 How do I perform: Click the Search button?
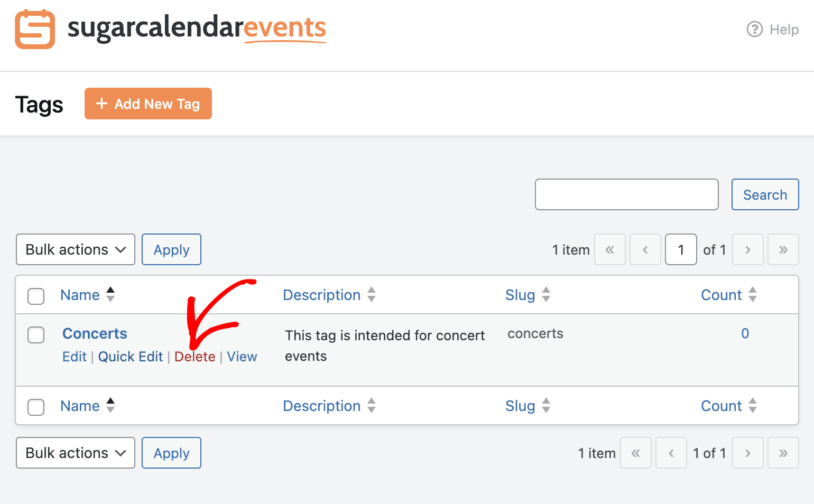pyautogui.click(x=765, y=194)
